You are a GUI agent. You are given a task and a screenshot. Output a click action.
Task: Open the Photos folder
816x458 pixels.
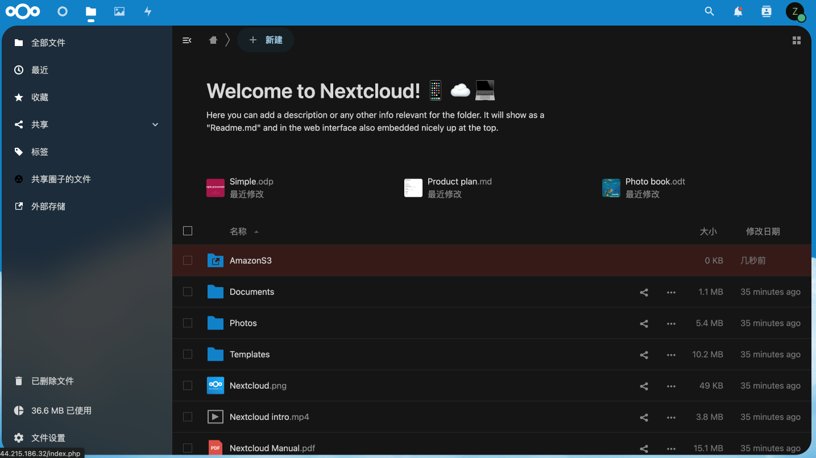point(243,323)
